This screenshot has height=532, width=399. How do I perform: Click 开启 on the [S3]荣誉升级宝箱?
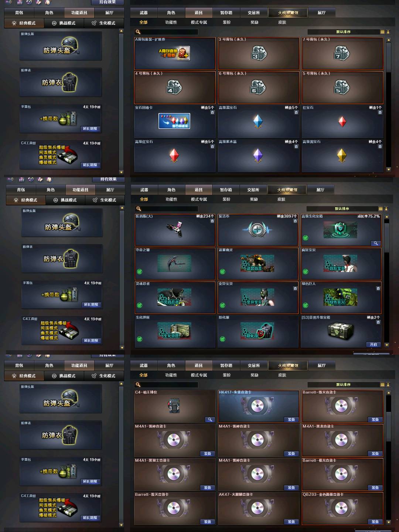(x=374, y=344)
